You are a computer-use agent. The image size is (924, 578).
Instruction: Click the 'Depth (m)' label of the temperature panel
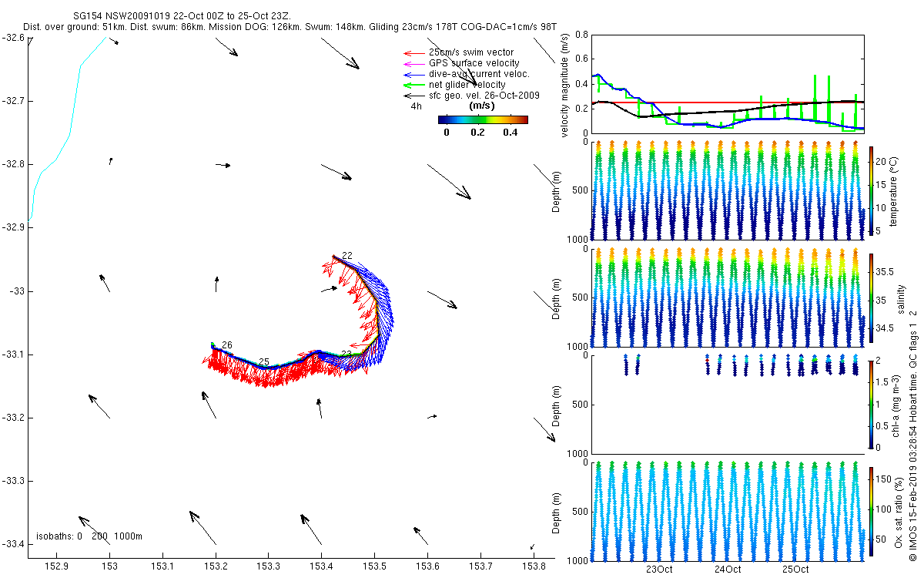pos(557,191)
